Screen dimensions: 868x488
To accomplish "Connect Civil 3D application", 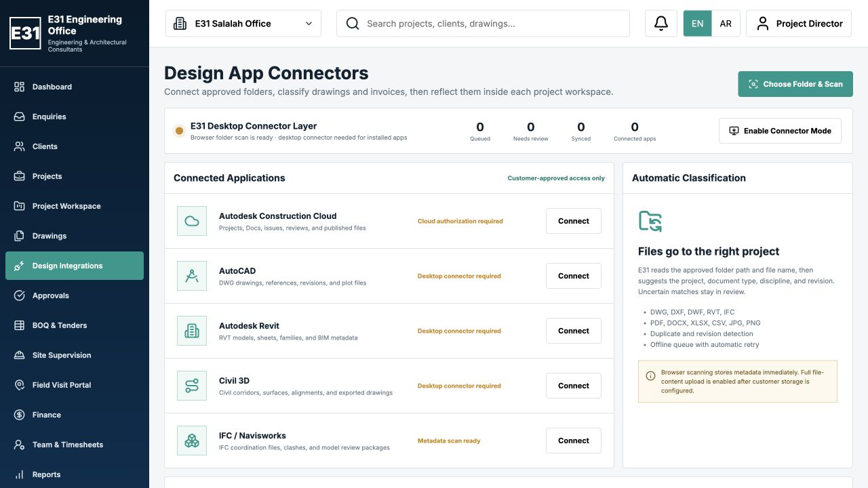I will (574, 386).
